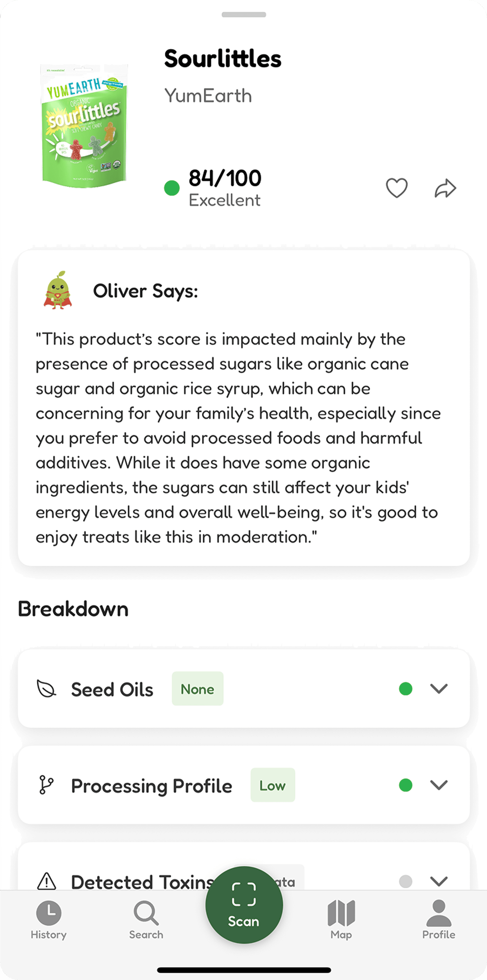
Task: Go to the Profile tab
Action: (439, 919)
